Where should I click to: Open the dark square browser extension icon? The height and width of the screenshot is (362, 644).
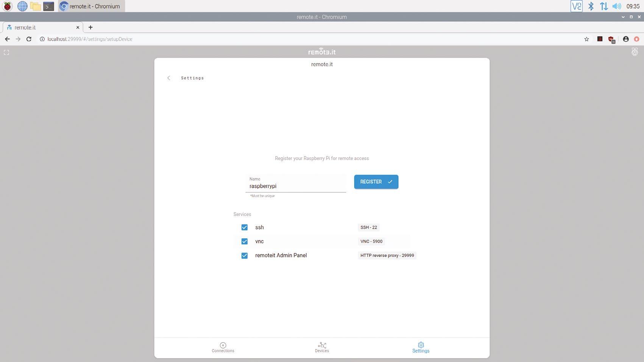[x=600, y=39]
